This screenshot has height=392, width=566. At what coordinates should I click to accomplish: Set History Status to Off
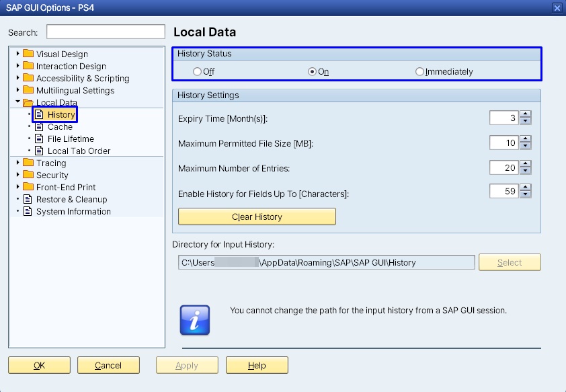(x=197, y=71)
